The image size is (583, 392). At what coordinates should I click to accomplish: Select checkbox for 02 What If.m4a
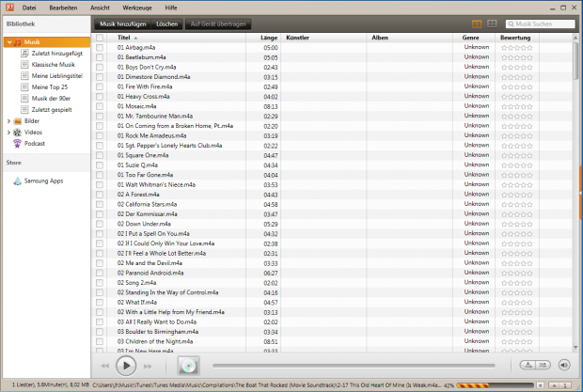coord(100,302)
